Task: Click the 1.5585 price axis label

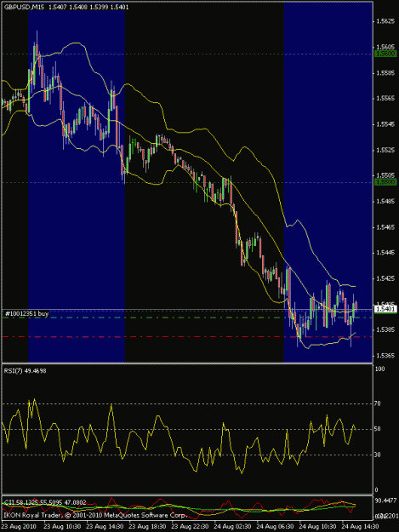Action: tap(385, 72)
